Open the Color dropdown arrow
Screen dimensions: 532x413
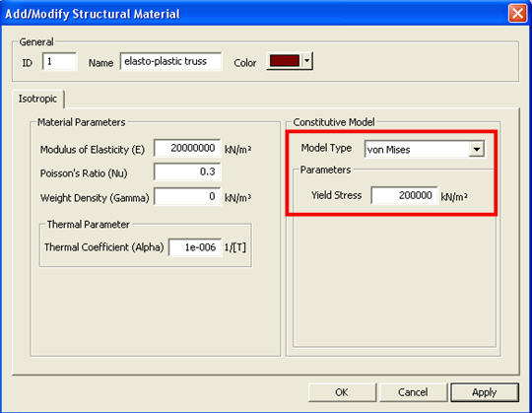pos(306,61)
